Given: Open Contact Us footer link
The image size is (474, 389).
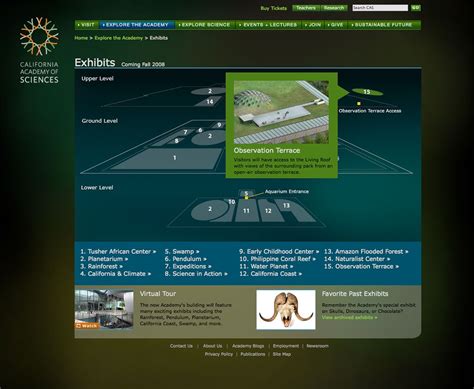Looking at the screenshot, I should tap(181, 346).
